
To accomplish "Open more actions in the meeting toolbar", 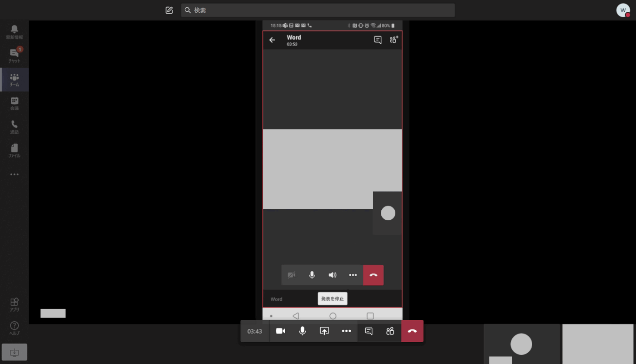I will click(346, 331).
